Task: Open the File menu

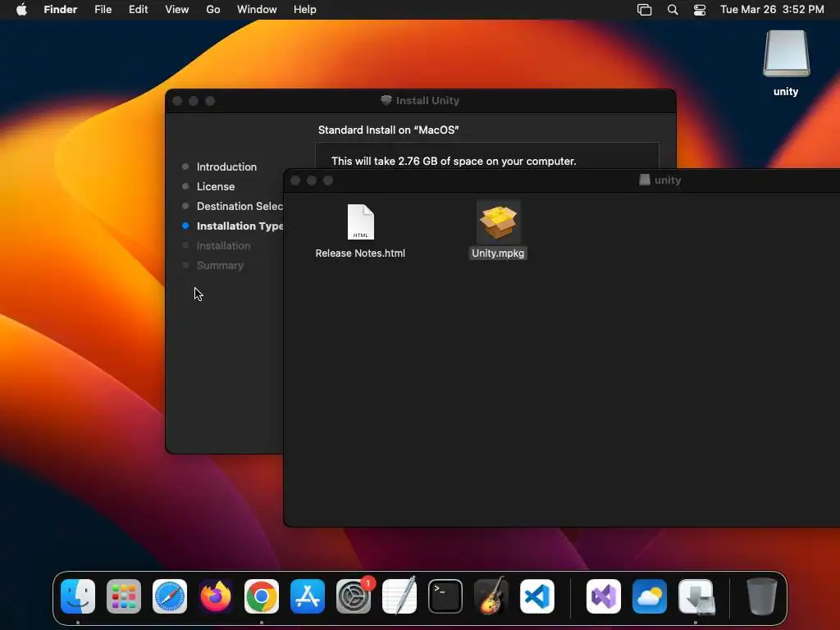Action: click(x=103, y=10)
